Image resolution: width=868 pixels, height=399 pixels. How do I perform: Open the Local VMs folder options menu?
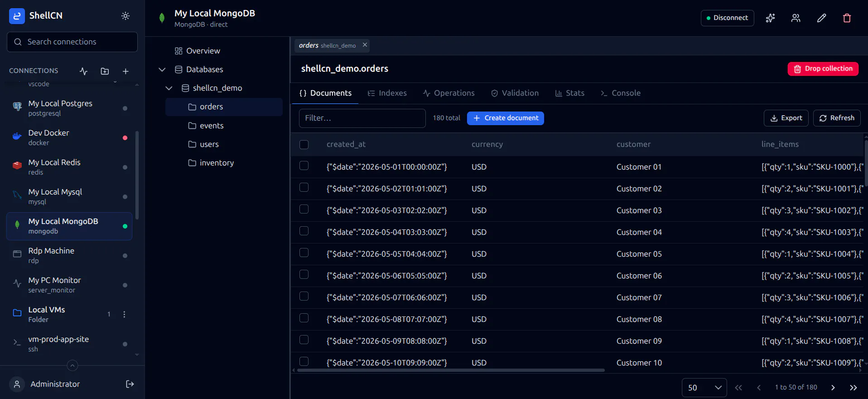pos(124,314)
